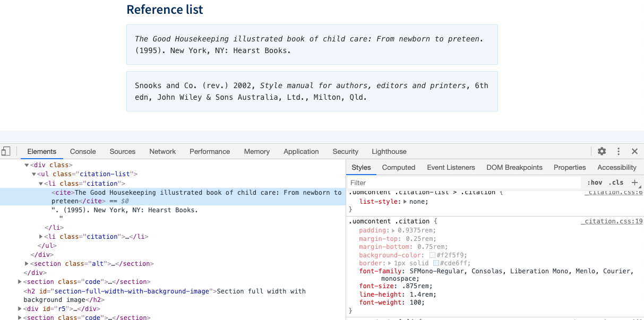644x320 pixels.
Task: Collapse the ul citation-list tree node
Action: pos(34,174)
